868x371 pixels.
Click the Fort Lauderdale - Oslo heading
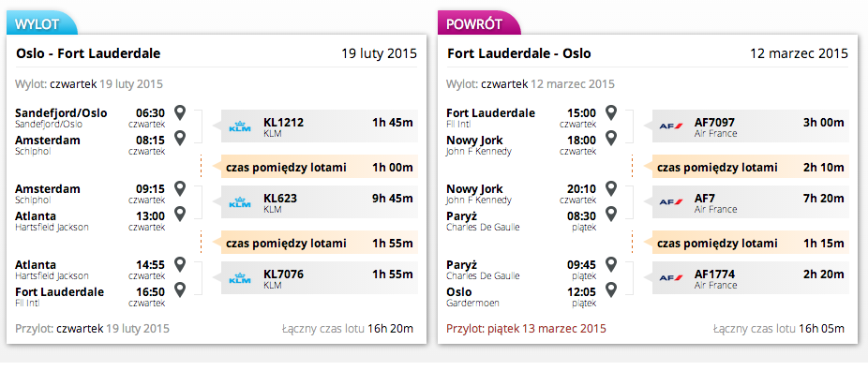click(519, 53)
